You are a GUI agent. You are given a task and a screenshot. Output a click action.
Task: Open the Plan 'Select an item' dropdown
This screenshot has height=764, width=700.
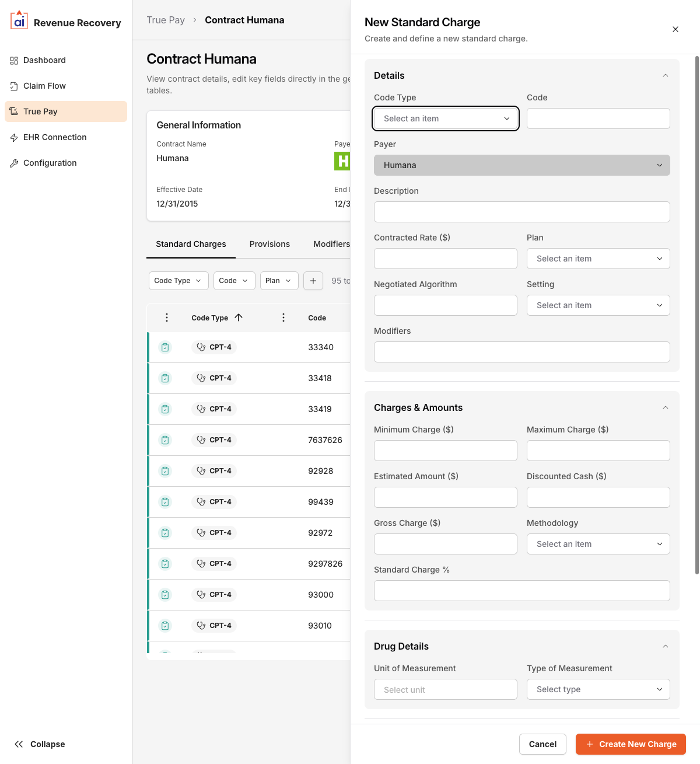598,259
